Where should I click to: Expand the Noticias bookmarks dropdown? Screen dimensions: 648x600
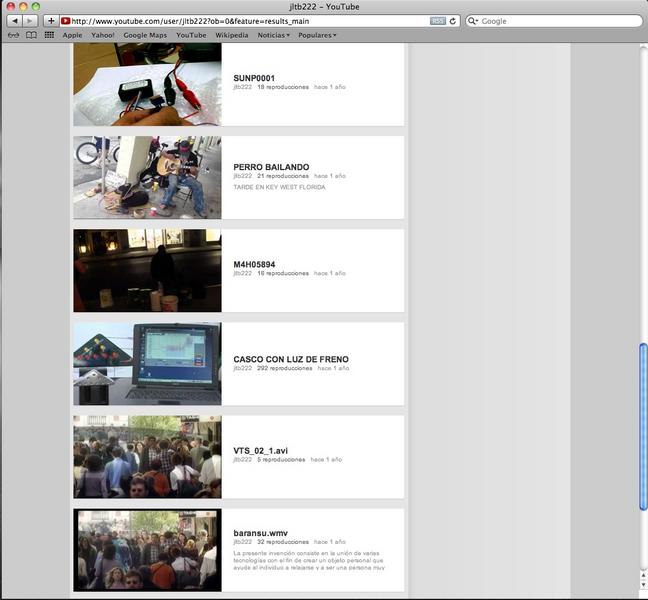click(x=273, y=35)
